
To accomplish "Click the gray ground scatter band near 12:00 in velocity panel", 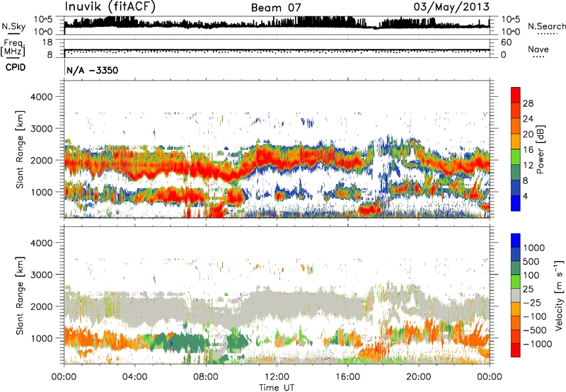I will point(277,304).
